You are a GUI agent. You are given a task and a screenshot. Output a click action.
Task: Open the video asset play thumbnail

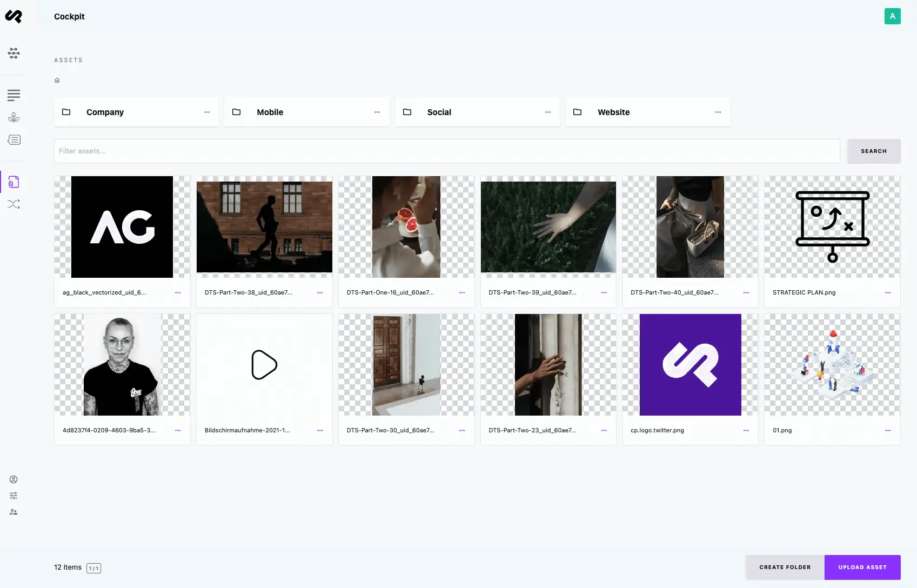[264, 365]
